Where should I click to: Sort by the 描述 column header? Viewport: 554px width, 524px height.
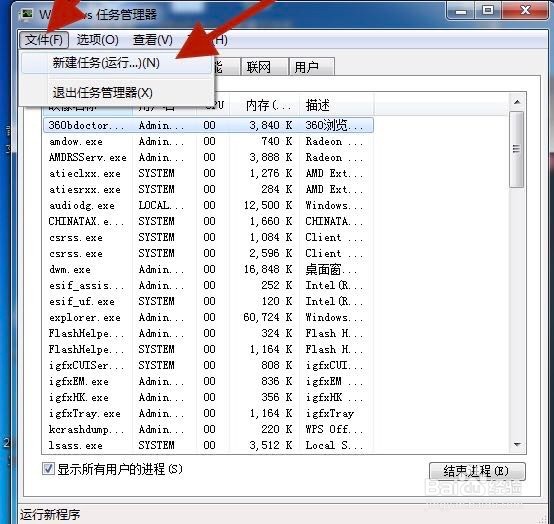[336, 105]
